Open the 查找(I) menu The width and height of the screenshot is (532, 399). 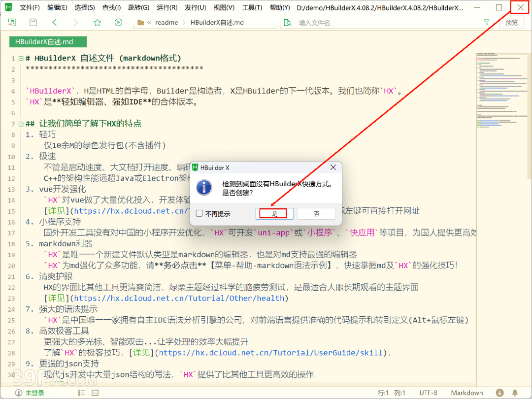(112, 7)
